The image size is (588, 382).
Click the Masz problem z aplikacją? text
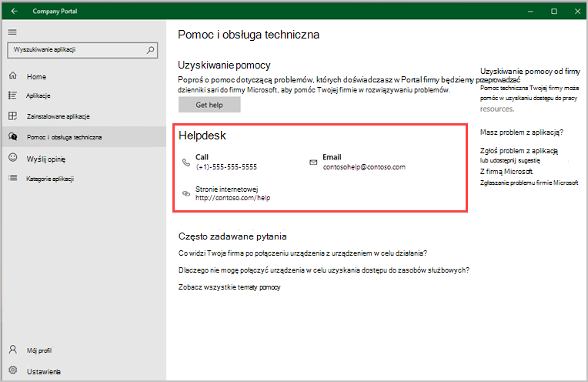click(x=522, y=132)
